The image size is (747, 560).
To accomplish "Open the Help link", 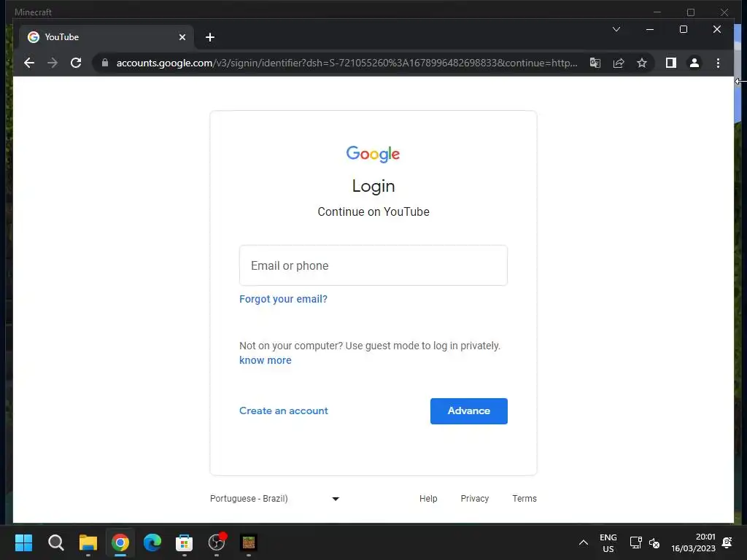I will point(427,499).
